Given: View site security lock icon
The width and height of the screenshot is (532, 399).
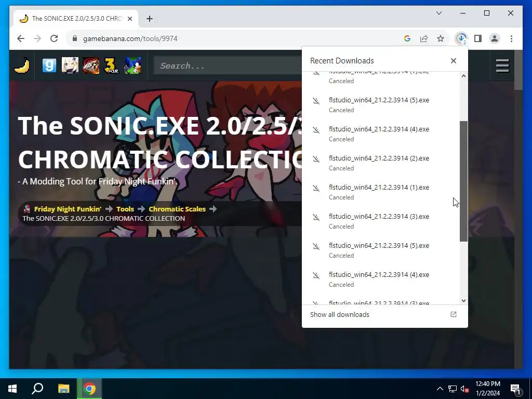Looking at the screenshot, I should 75,38.
